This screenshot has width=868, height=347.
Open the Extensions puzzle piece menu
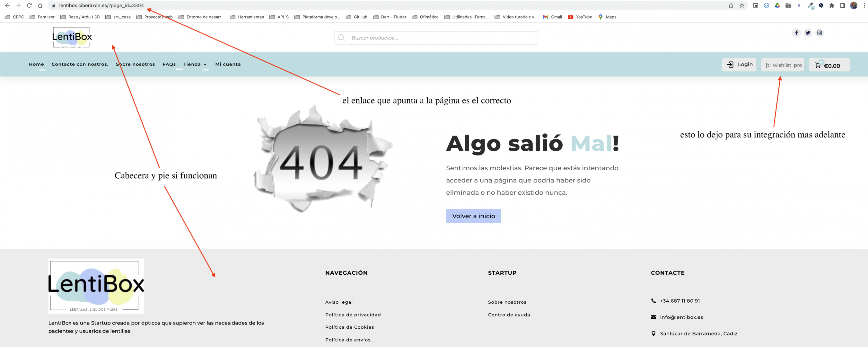[832, 5]
